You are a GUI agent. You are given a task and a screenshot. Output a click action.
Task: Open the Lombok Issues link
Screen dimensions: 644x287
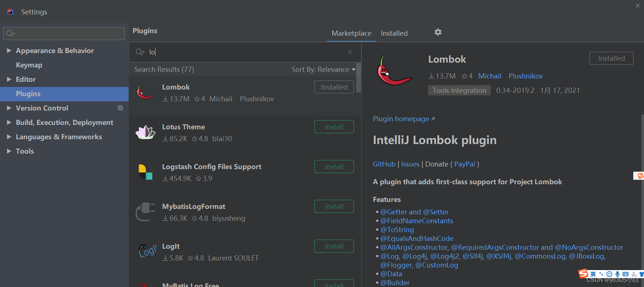point(410,164)
